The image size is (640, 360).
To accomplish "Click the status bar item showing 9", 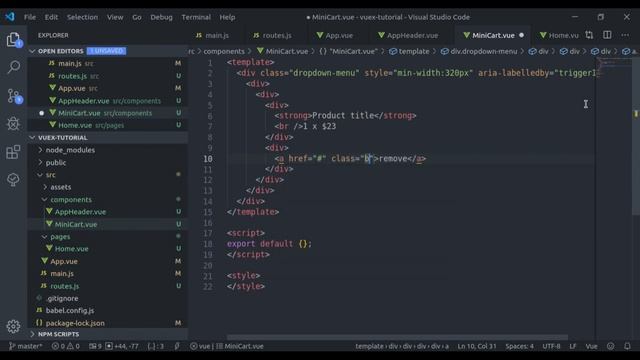I will point(95,346).
